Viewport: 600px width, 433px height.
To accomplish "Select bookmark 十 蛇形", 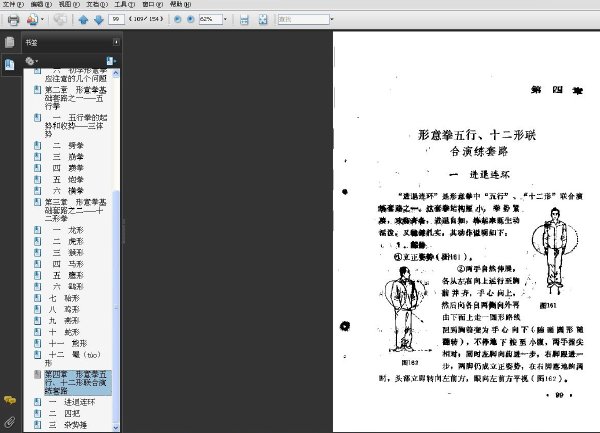I will [x=64, y=332].
